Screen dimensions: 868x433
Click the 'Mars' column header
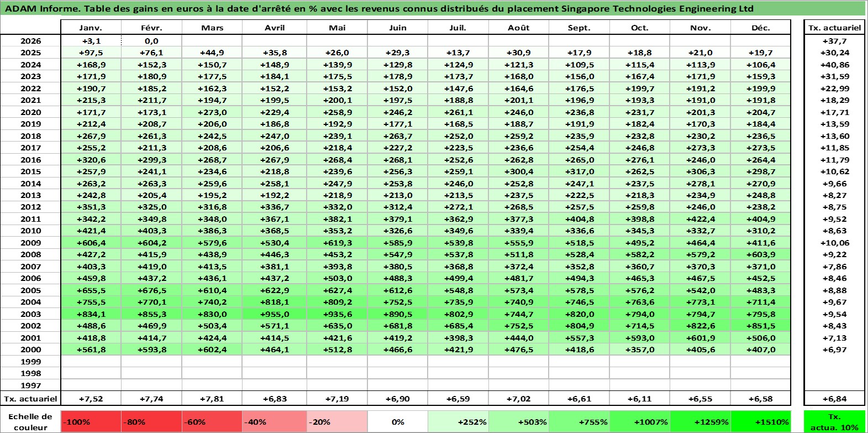click(x=212, y=28)
